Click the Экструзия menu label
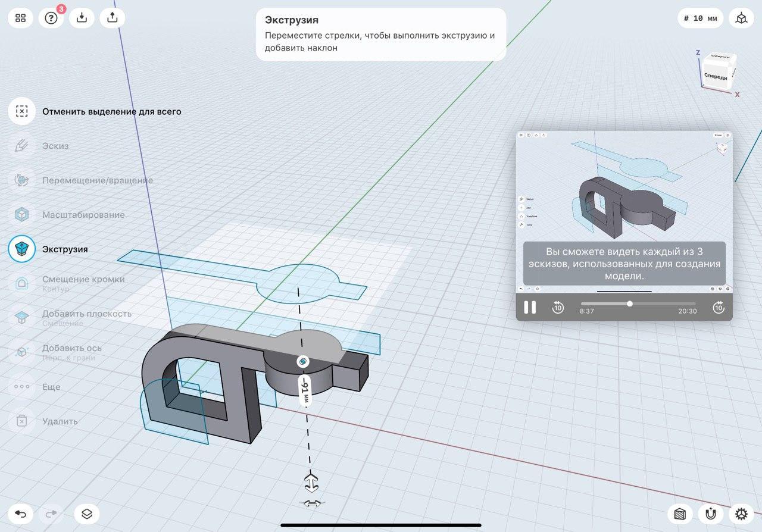This screenshot has width=762, height=532. tap(65, 249)
